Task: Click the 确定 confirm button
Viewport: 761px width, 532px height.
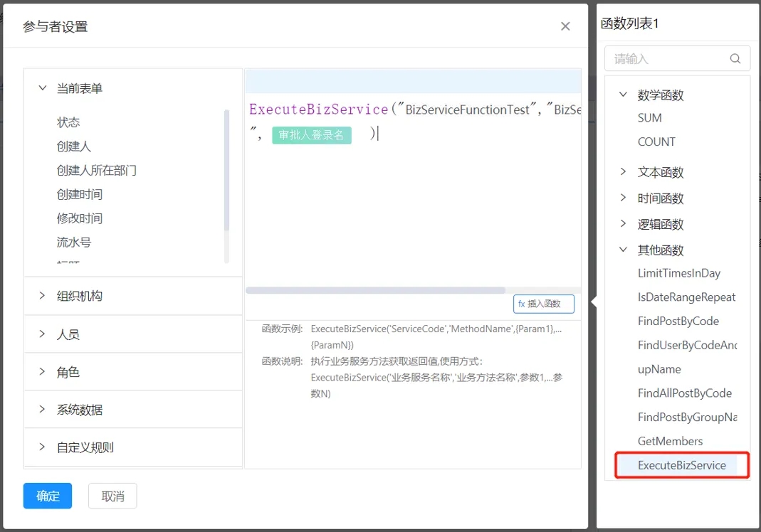Action: pyautogui.click(x=48, y=496)
